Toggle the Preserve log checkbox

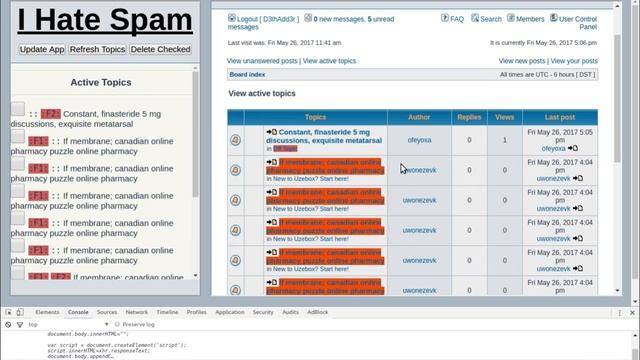117,324
